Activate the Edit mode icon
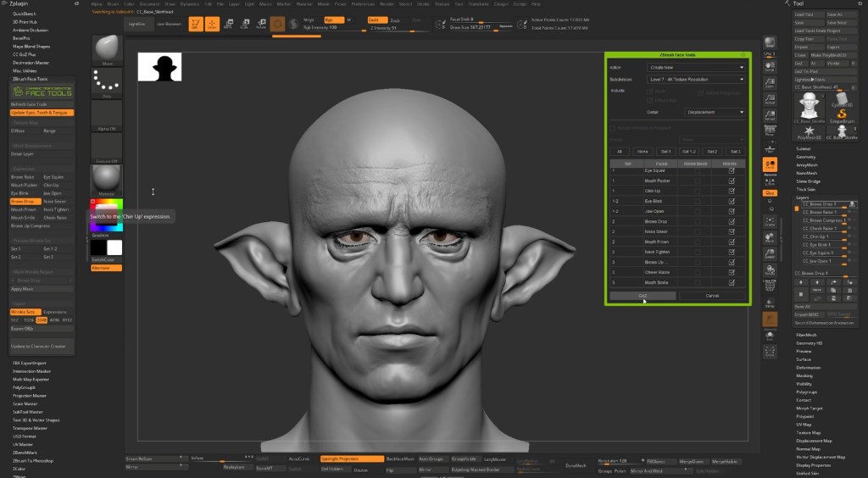 (196, 24)
